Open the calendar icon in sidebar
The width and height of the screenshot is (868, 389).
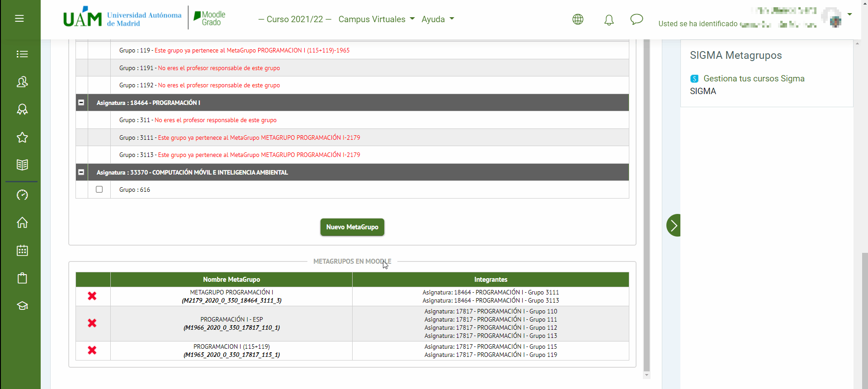pyautogui.click(x=22, y=251)
